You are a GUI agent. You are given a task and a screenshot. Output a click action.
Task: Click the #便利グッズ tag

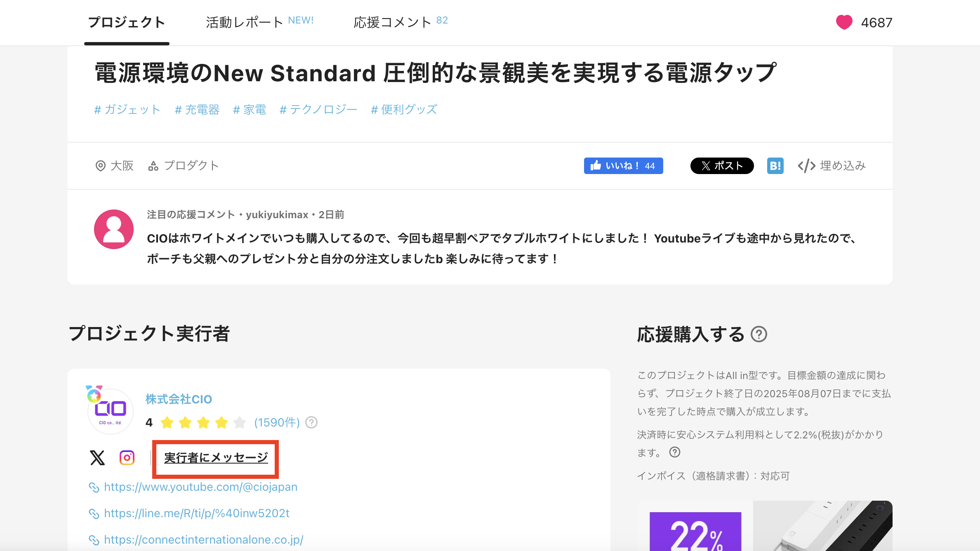coord(404,110)
